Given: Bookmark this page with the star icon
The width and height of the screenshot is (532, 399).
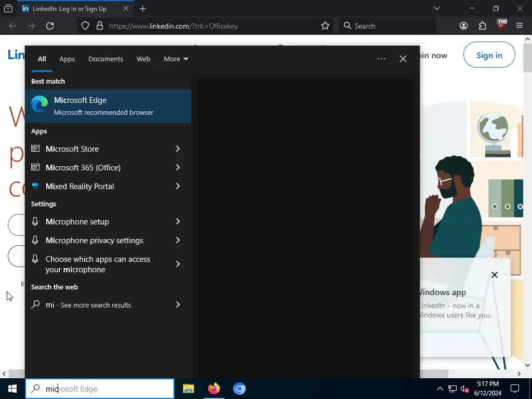Looking at the screenshot, I should 325,26.
